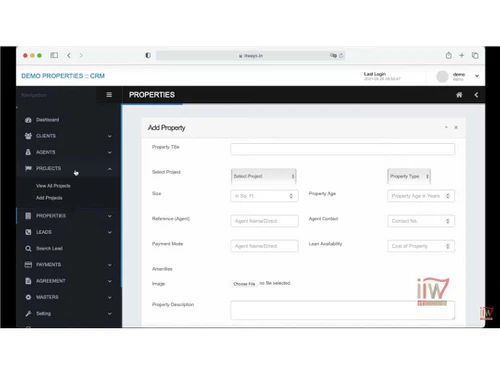This screenshot has height=375, width=500.
Task: Click the DEMO PROPERTIES :: CRM title link
Action: click(63, 76)
